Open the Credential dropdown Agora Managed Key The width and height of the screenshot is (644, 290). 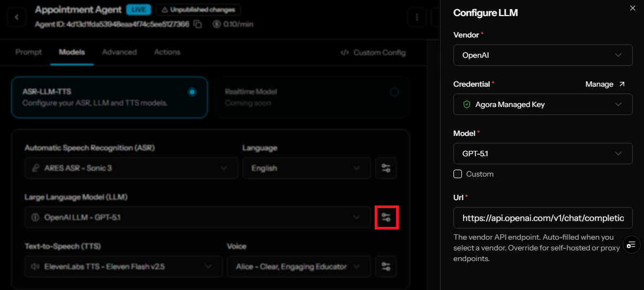point(543,104)
